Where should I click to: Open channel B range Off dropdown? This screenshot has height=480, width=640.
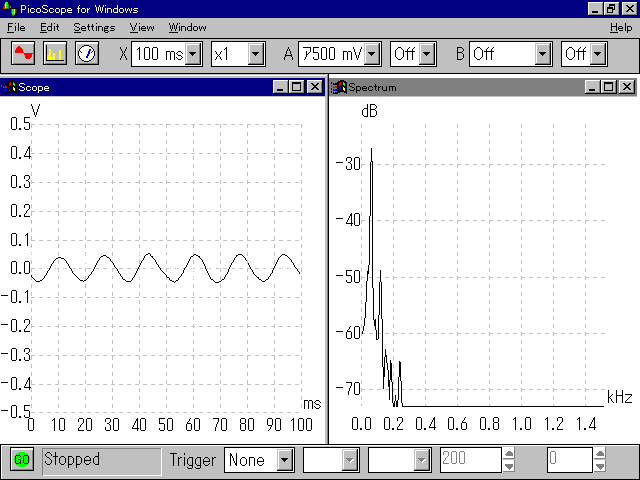point(543,54)
